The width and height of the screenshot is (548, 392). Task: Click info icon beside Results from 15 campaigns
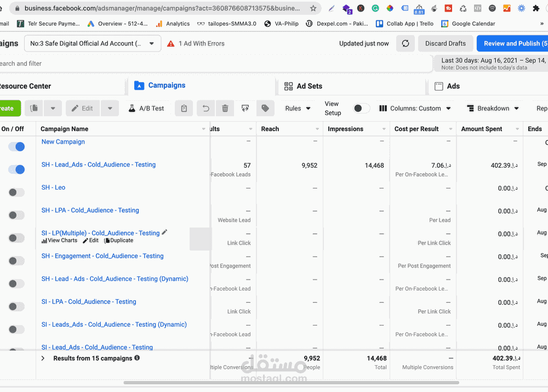[137, 357]
